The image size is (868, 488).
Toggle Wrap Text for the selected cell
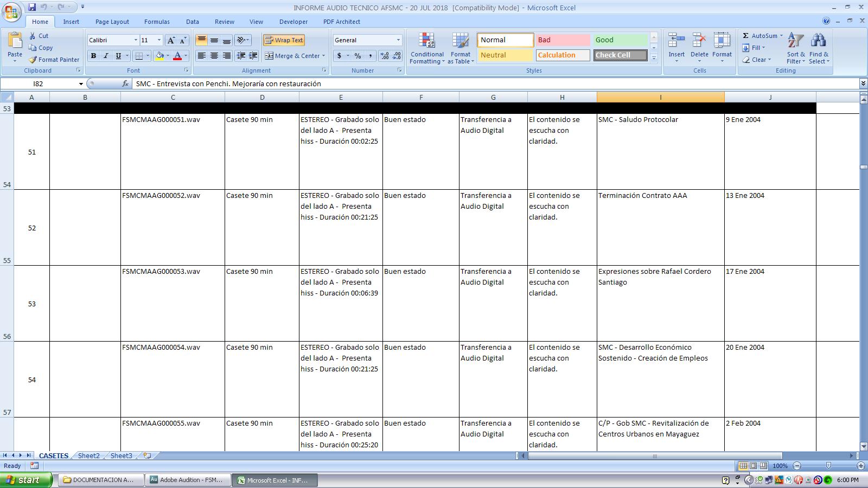pos(284,40)
